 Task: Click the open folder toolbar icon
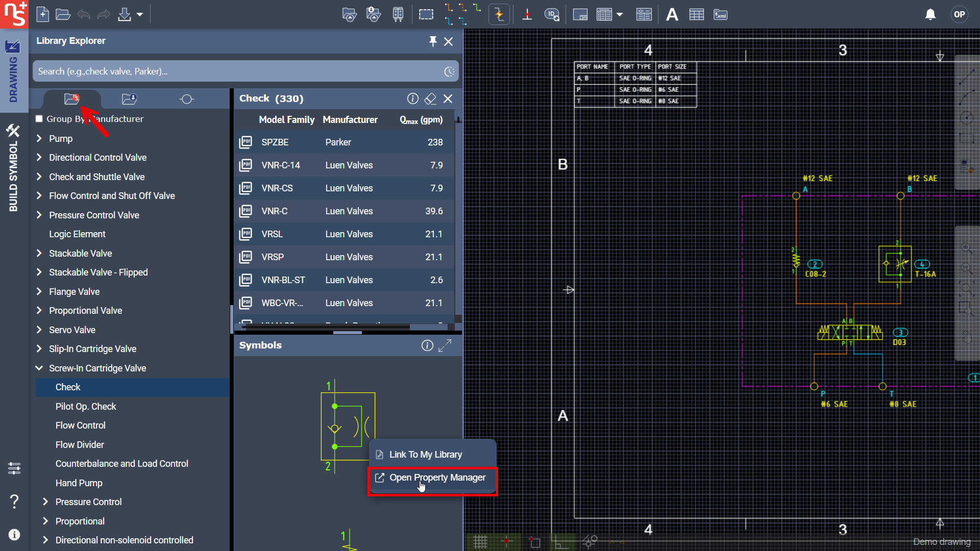(x=63, y=14)
